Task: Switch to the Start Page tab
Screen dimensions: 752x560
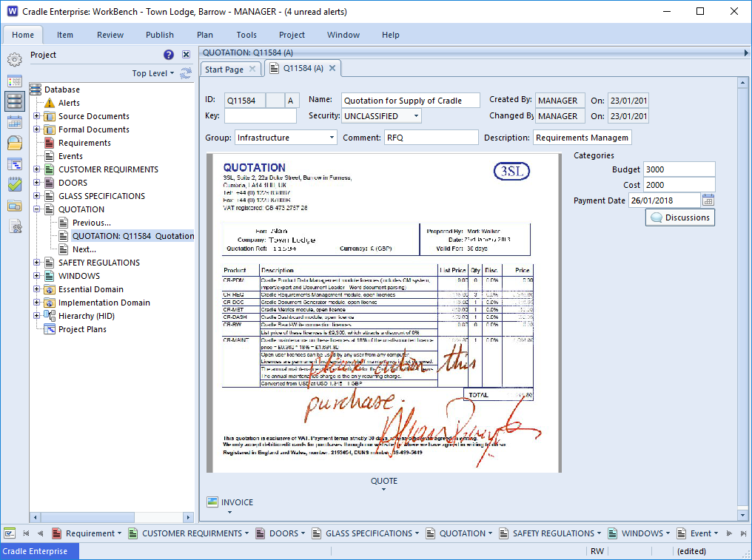Action: (x=224, y=70)
